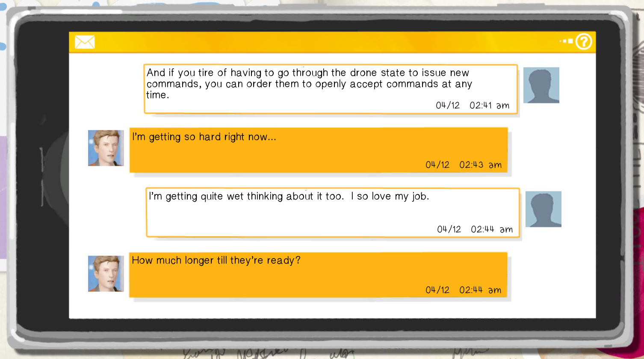
Task: Select the top anonymous silhouette avatar
Action: tap(541, 85)
